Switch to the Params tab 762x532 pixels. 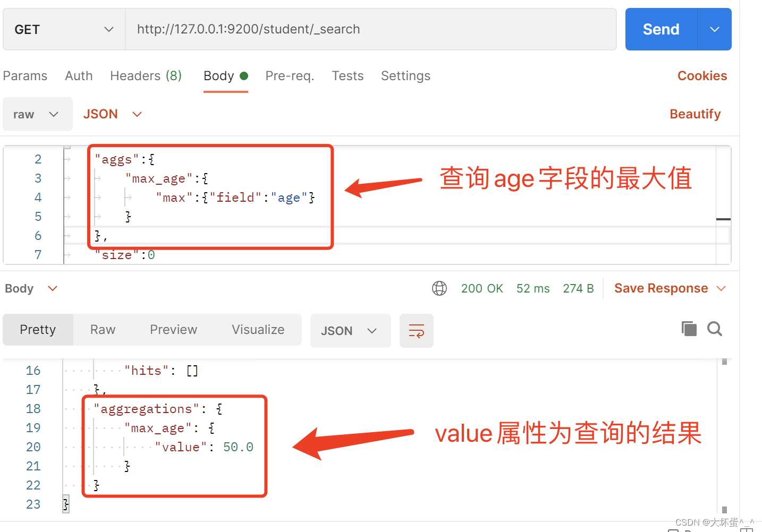25,76
